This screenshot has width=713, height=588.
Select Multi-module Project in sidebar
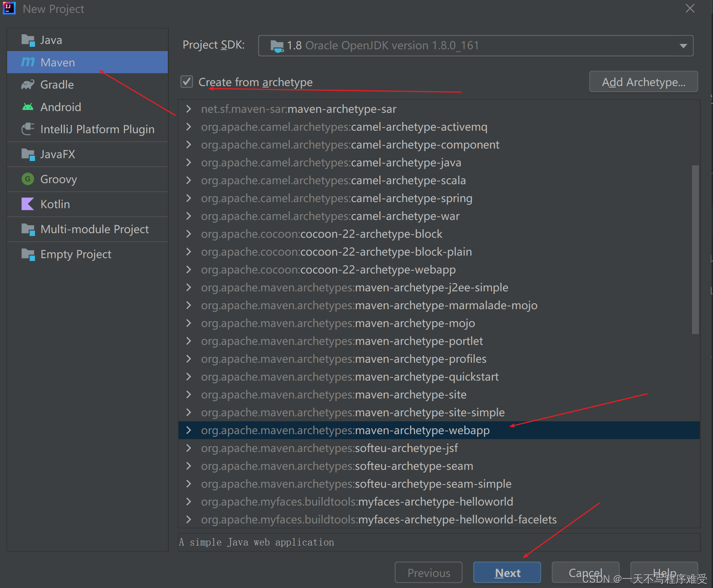click(94, 229)
